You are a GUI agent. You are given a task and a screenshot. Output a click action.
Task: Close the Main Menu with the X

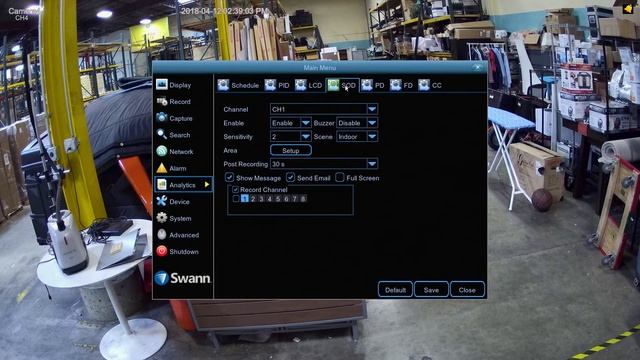(477, 67)
